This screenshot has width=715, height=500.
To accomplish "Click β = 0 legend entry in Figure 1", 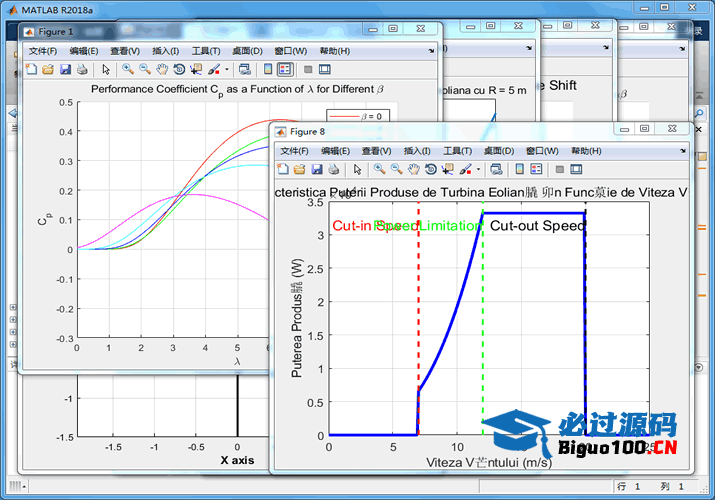I will pyautogui.click(x=358, y=117).
